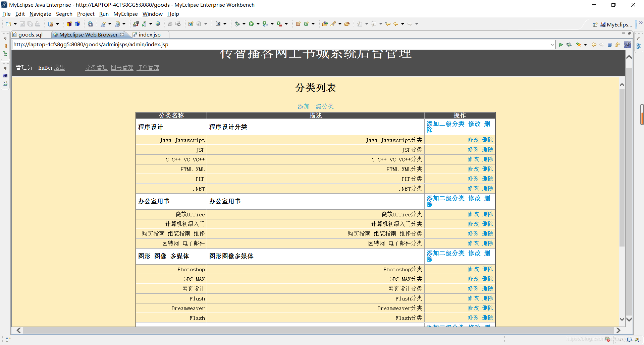Click the Print icon
Screen dimensions: 644x345
(38, 24)
